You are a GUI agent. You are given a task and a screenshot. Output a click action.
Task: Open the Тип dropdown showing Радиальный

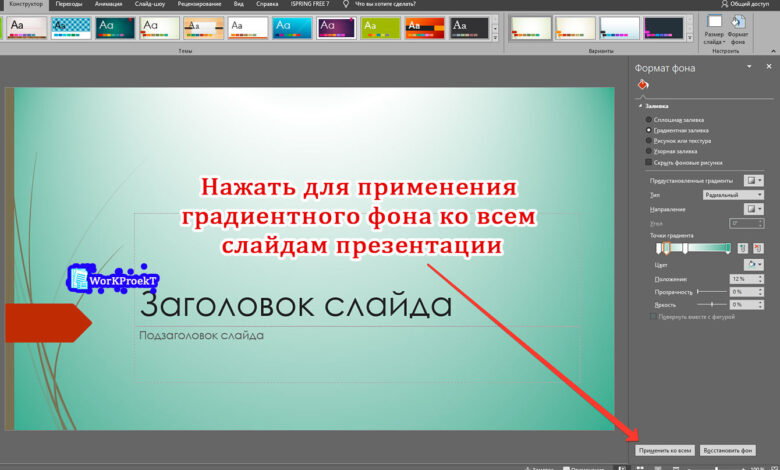point(733,194)
